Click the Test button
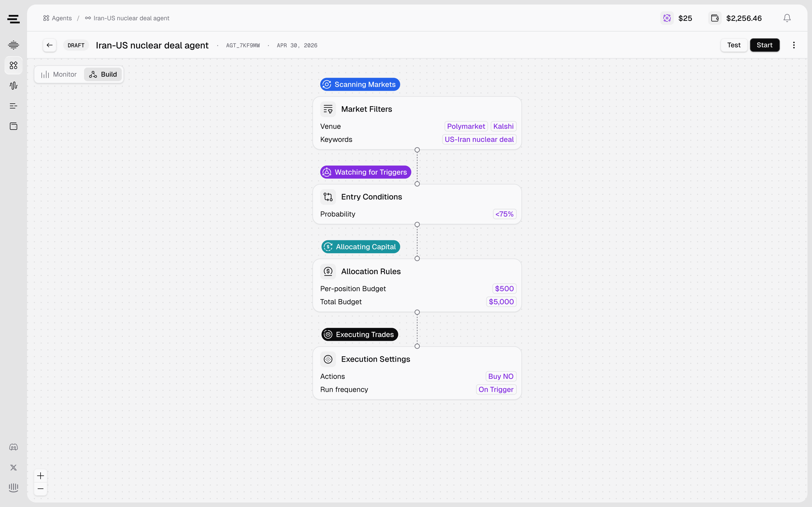This screenshot has width=812, height=507. point(734,45)
